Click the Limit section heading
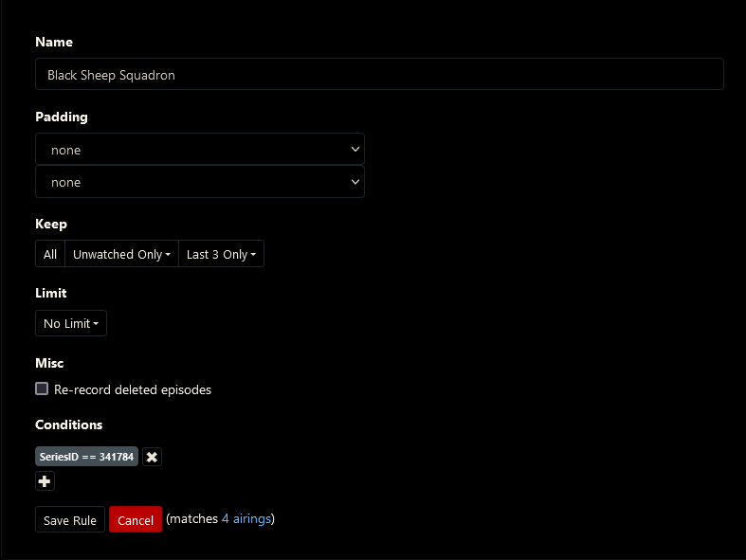Screen dimensions: 746x560 point(51,294)
